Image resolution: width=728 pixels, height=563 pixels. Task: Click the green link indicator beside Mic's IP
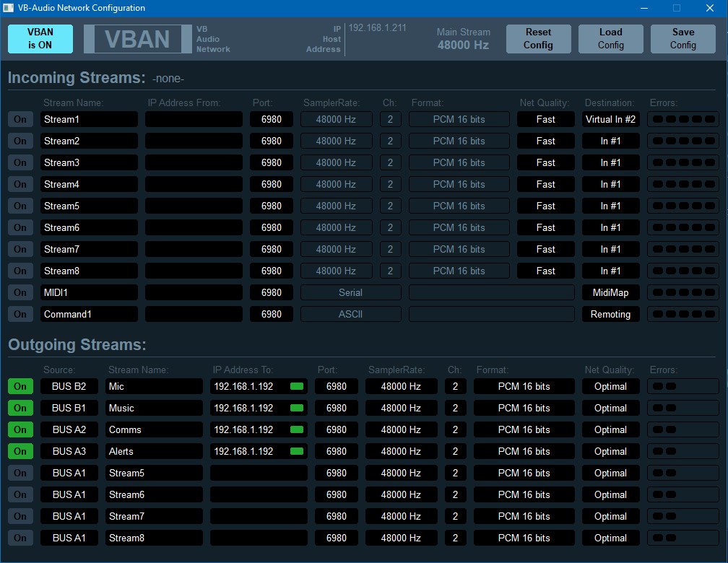(296, 386)
